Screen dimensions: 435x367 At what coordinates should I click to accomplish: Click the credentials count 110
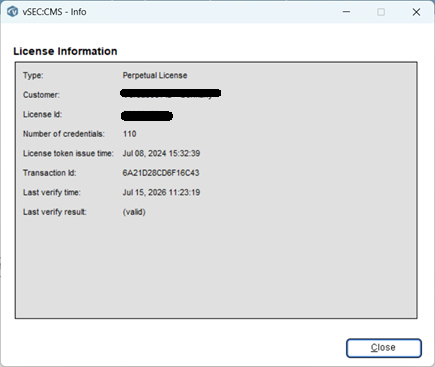tap(129, 134)
